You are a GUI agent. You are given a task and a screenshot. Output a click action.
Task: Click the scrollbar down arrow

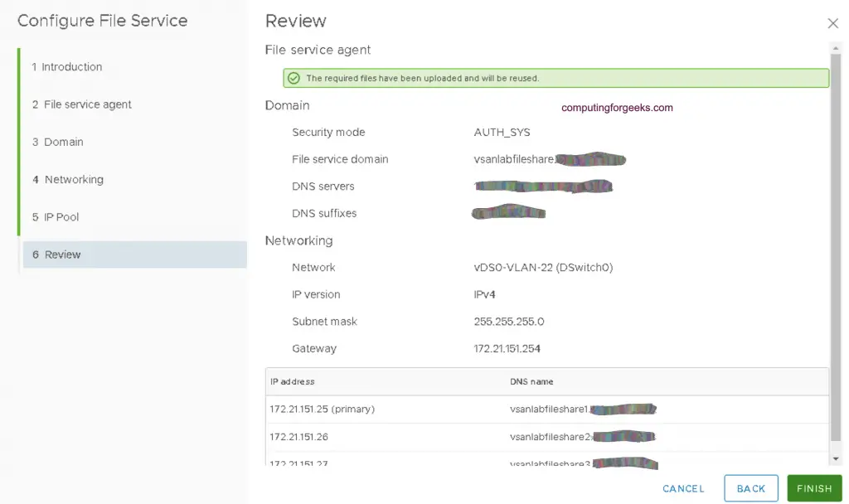[x=836, y=458]
